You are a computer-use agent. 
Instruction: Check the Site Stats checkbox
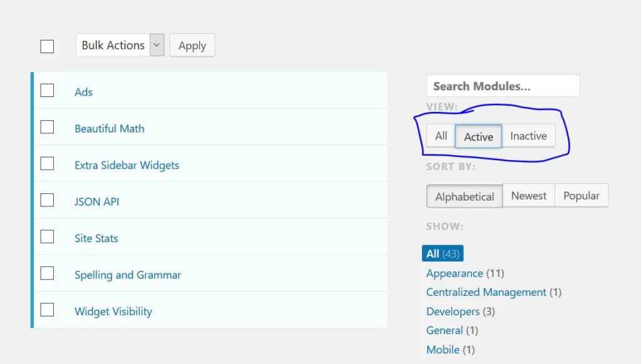coord(47,236)
